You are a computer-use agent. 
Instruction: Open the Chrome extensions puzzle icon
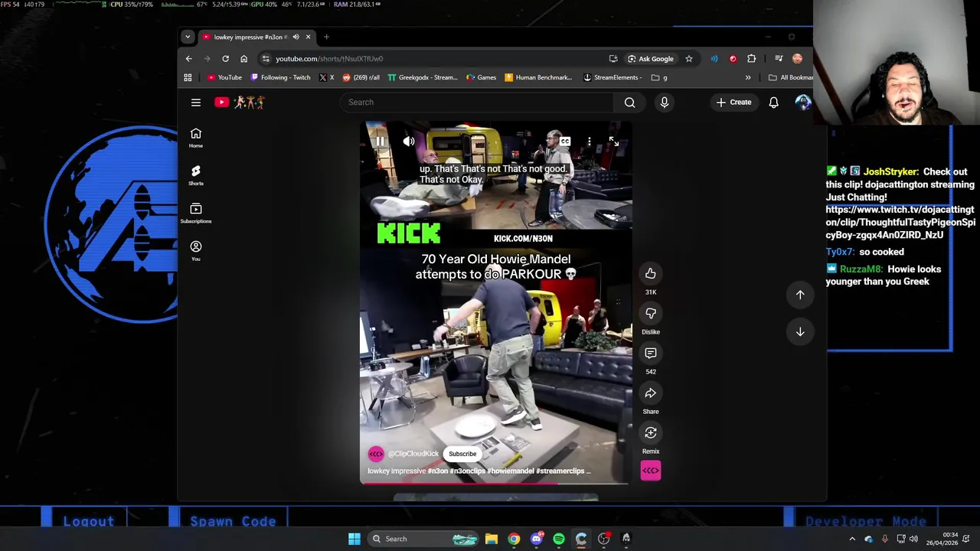pos(751,59)
